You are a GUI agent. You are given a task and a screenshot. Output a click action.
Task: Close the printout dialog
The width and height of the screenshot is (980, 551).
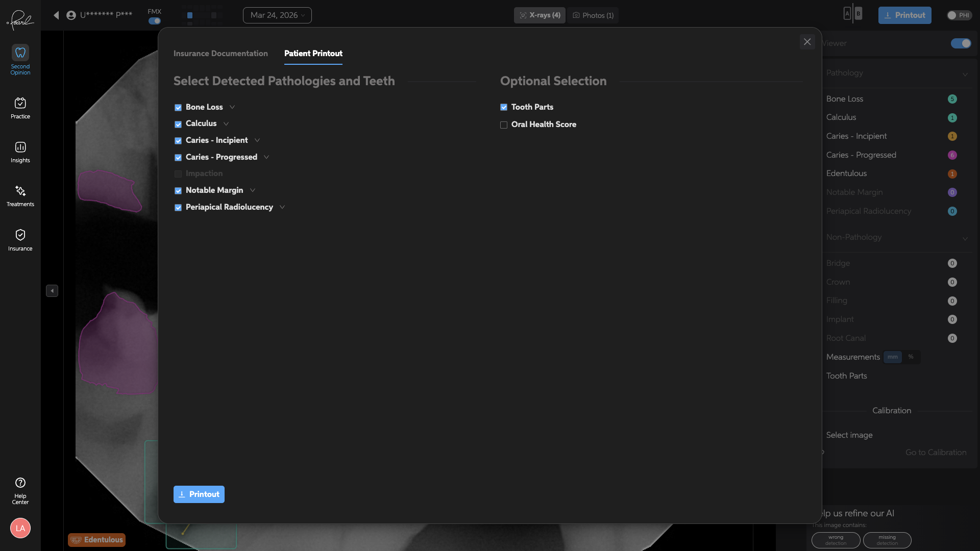(x=807, y=42)
